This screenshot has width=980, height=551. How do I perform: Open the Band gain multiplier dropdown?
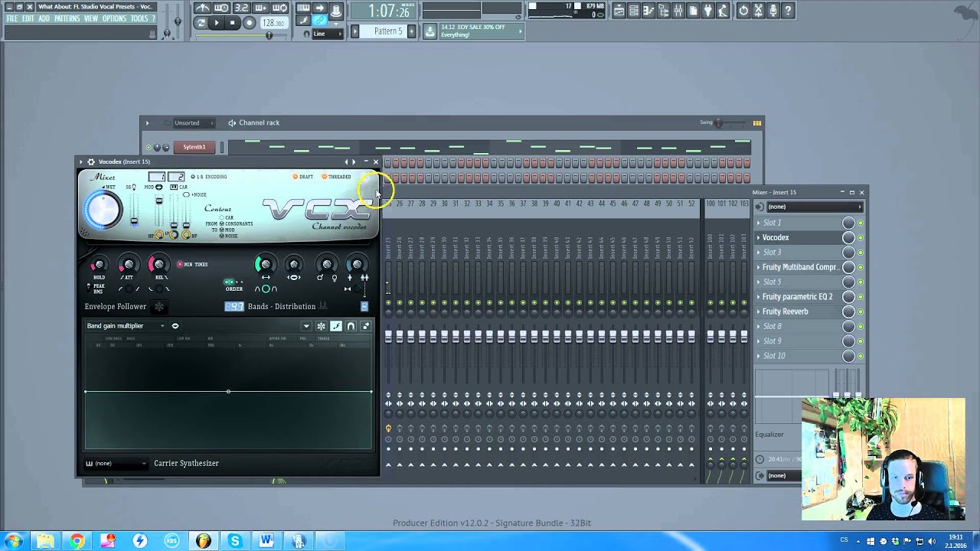126,326
